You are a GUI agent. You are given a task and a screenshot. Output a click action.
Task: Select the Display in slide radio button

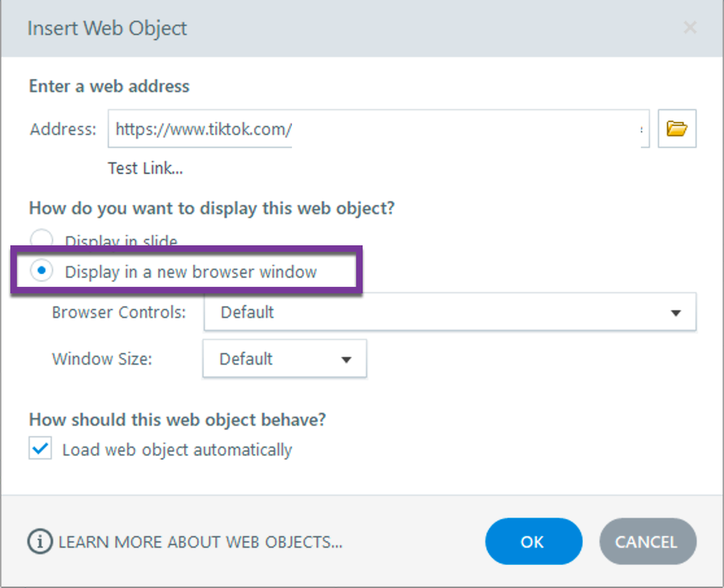click(42, 240)
